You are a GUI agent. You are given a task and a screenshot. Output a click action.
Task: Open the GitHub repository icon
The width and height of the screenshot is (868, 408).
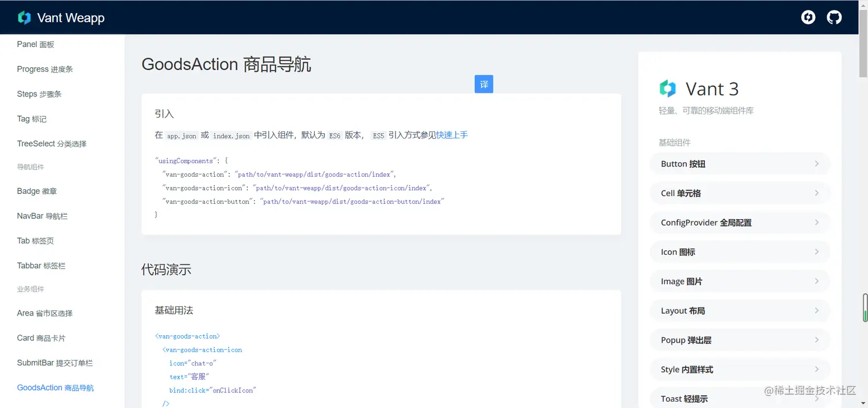(834, 17)
